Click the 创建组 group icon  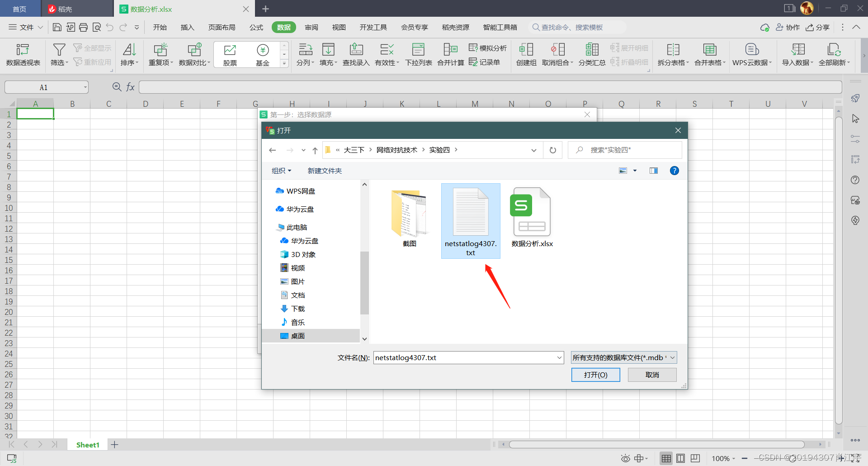(x=526, y=50)
